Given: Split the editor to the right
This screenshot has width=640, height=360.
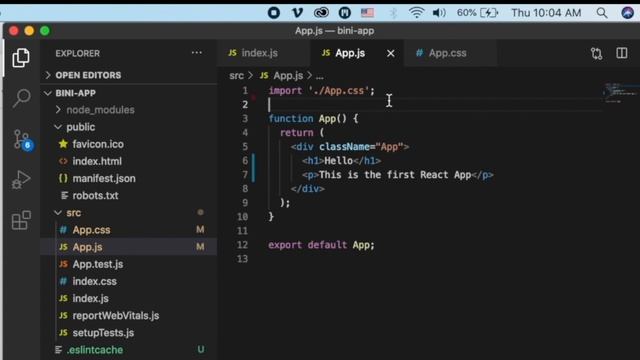Looking at the screenshot, I should pyautogui.click(x=622, y=53).
